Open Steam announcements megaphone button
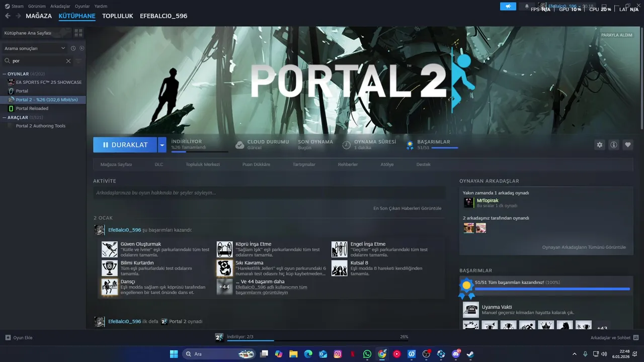 [508, 7]
